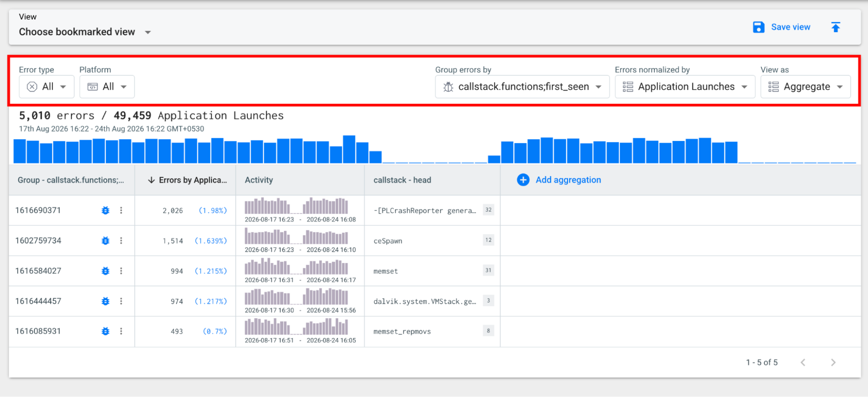Click the 1,514 error count

(173, 241)
